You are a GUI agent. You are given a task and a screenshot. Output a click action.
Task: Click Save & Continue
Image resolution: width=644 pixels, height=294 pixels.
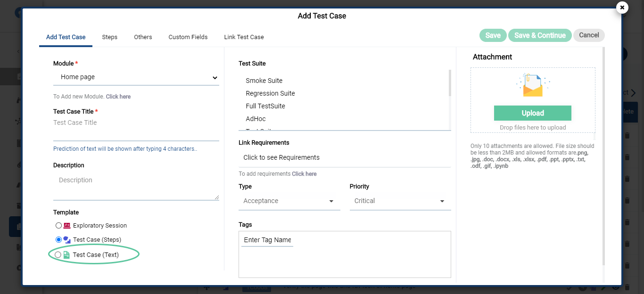[540, 35]
